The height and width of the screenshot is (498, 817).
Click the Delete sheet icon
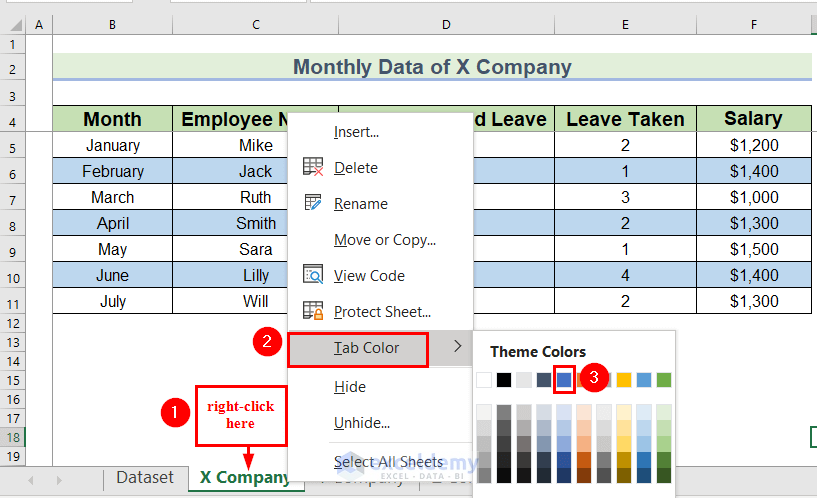(x=313, y=167)
